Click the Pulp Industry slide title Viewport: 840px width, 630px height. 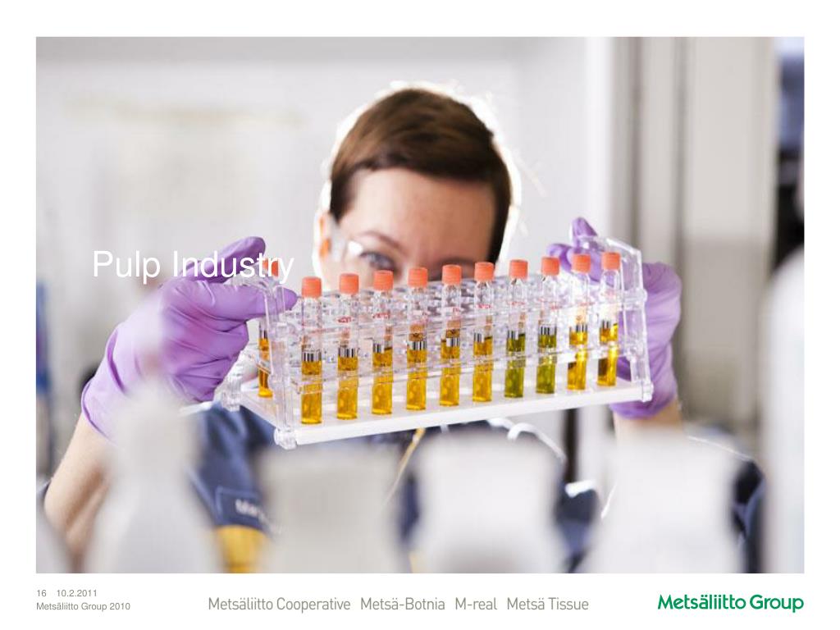point(193,265)
